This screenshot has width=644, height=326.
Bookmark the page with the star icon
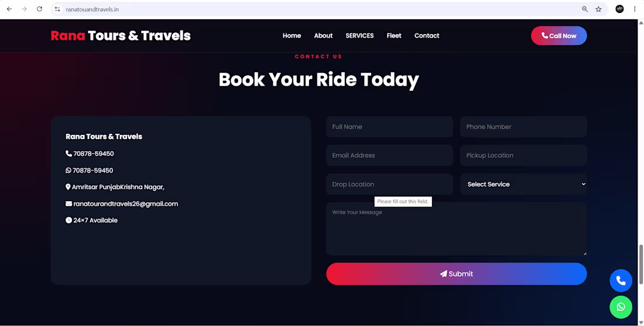pyautogui.click(x=598, y=9)
